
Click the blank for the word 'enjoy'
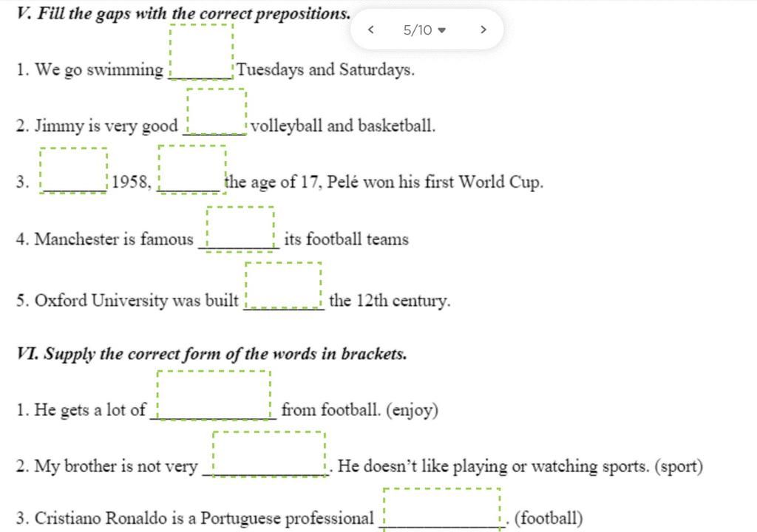(214, 395)
